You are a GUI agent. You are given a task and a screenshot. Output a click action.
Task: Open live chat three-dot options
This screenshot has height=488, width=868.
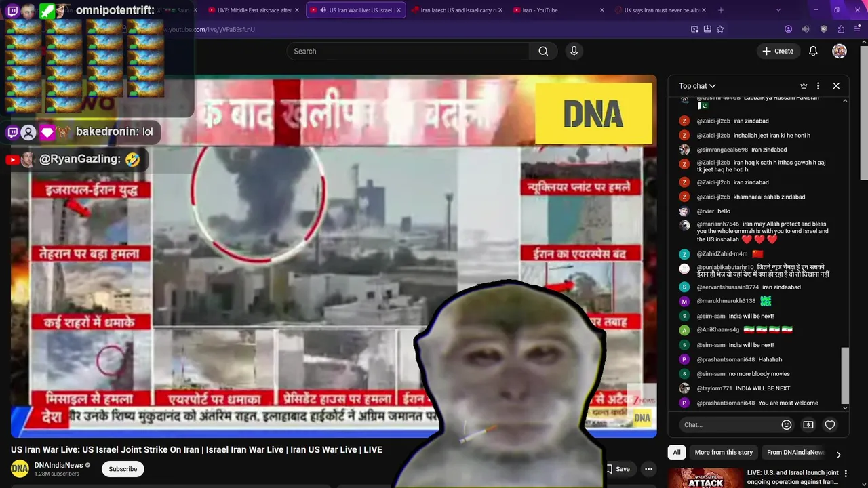(x=818, y=86)
